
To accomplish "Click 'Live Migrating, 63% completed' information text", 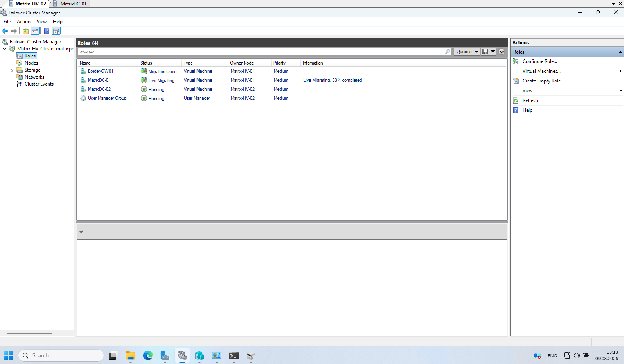I will tap(333, 80).
